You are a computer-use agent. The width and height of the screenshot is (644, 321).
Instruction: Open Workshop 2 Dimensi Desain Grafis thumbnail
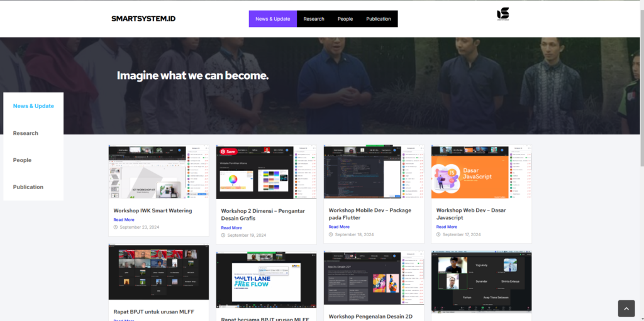[x=266, y=172]
